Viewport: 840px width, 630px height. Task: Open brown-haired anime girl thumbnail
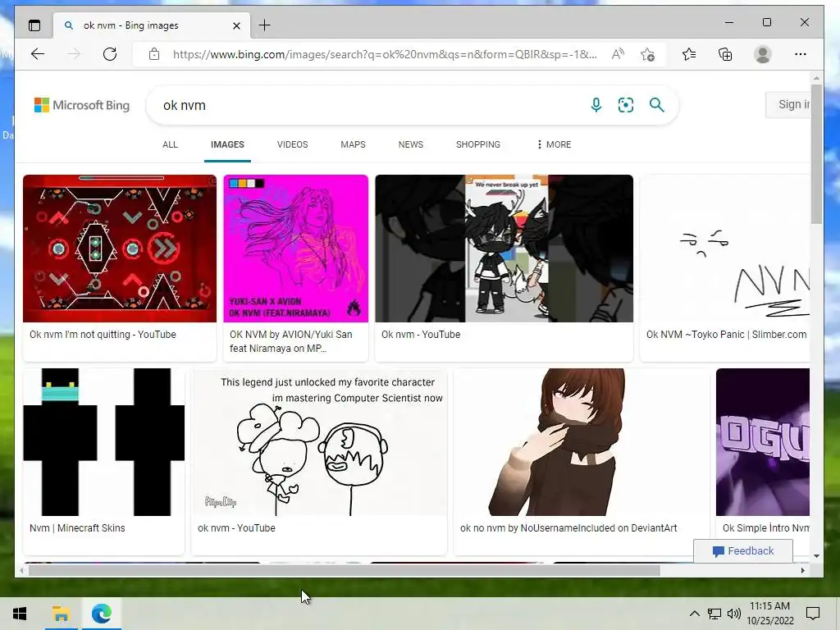(582, 442)
